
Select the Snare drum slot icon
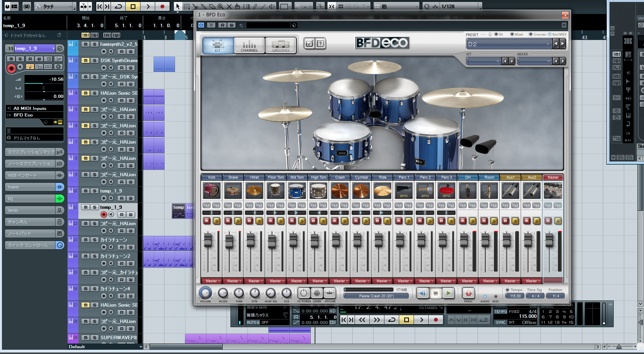[x=233, y=191]
